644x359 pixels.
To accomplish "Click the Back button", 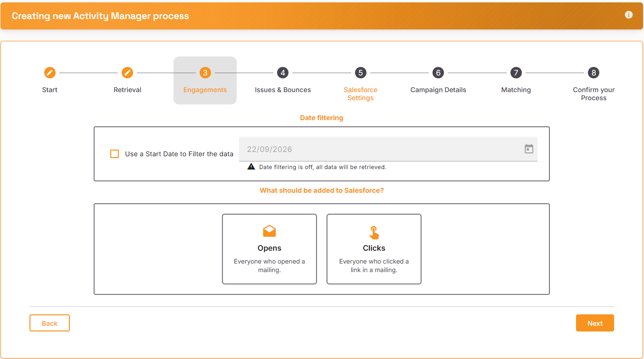I will 49,323.
